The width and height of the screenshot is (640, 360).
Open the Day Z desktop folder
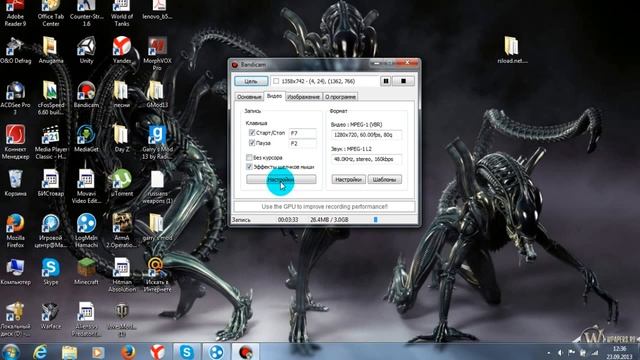(x=122, y=139)
